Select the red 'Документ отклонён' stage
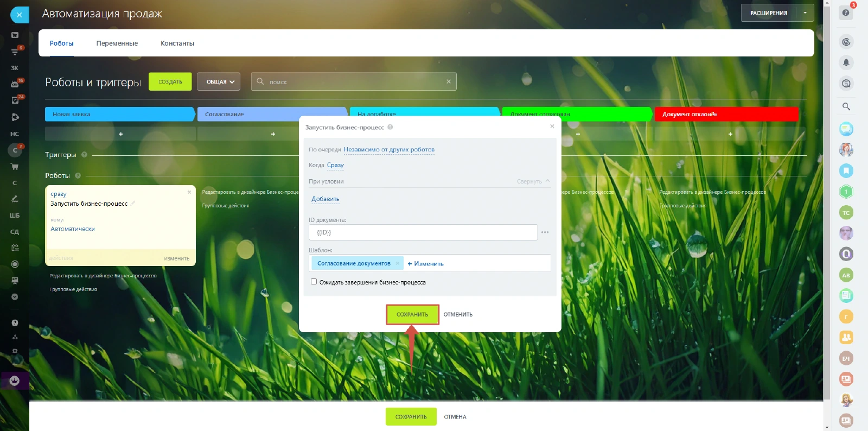 pos(726,114)
